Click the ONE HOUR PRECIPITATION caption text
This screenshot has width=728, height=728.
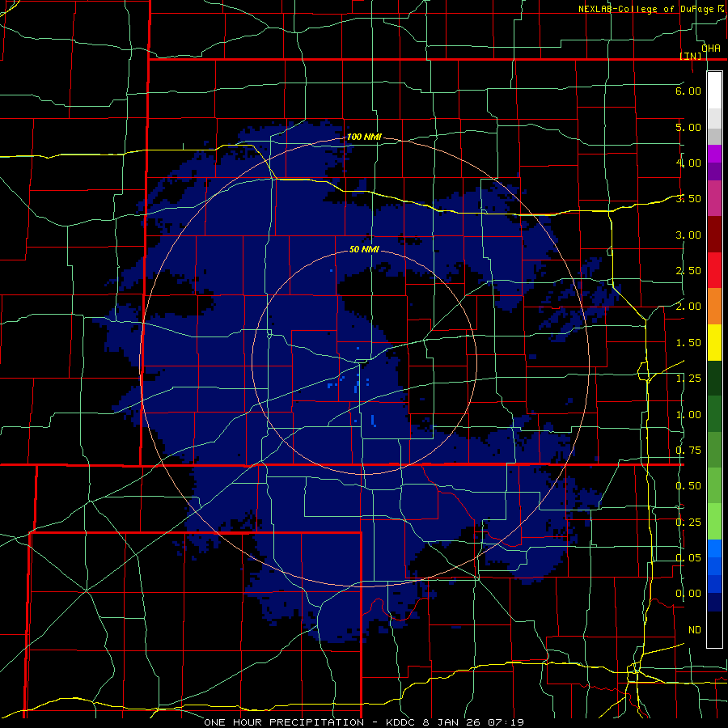(284, 722)
